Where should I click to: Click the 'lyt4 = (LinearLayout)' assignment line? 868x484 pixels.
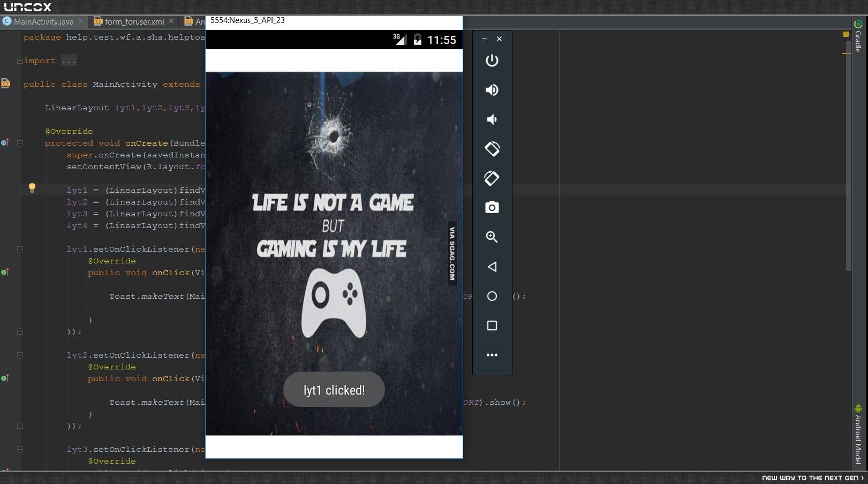pyautogui.click(x=136, y=225)
